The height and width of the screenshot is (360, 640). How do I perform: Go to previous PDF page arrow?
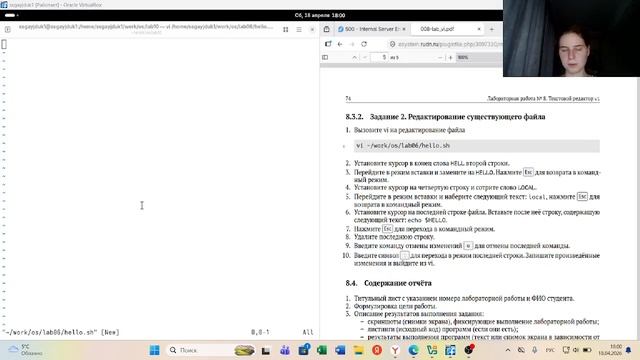(354, 58)
